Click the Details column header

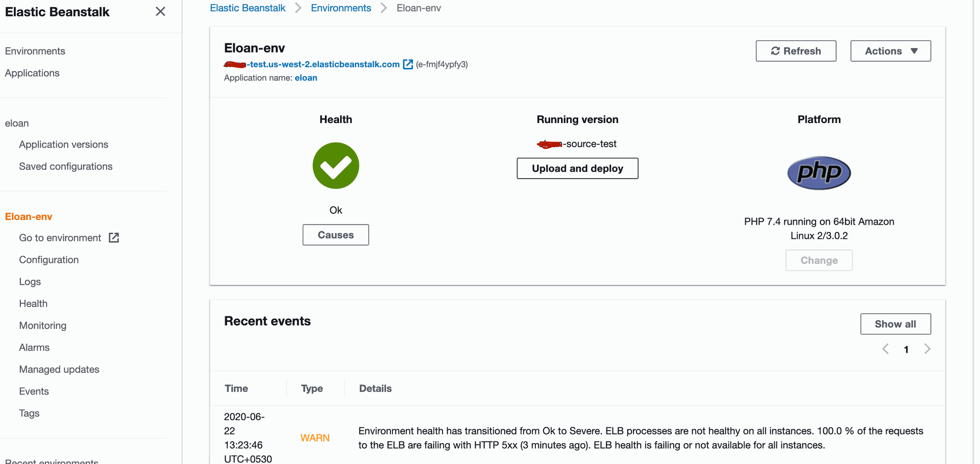375,388
